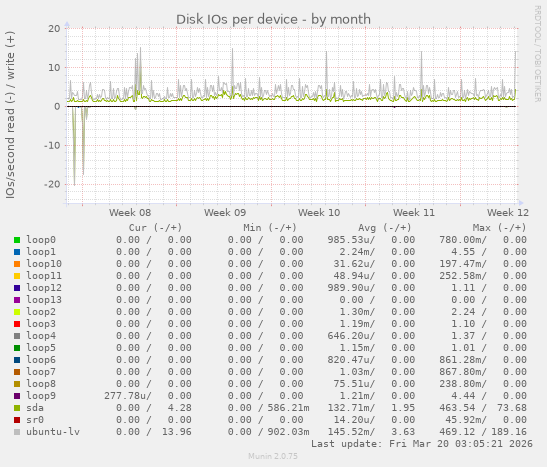The image size is (547, 467).
Task: Click the loop13 purple color swatch
Action: click(17, 300)
